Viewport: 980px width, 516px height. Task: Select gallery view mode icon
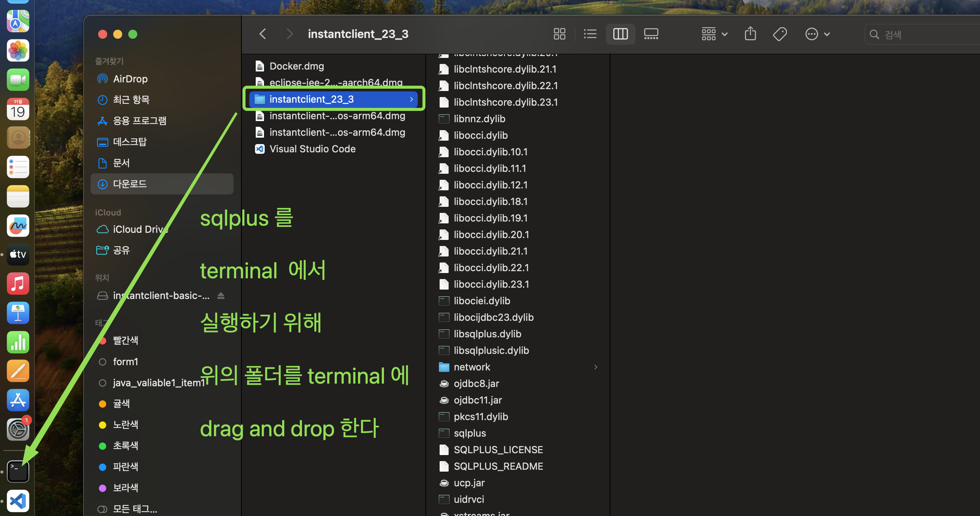click(651, 34)
